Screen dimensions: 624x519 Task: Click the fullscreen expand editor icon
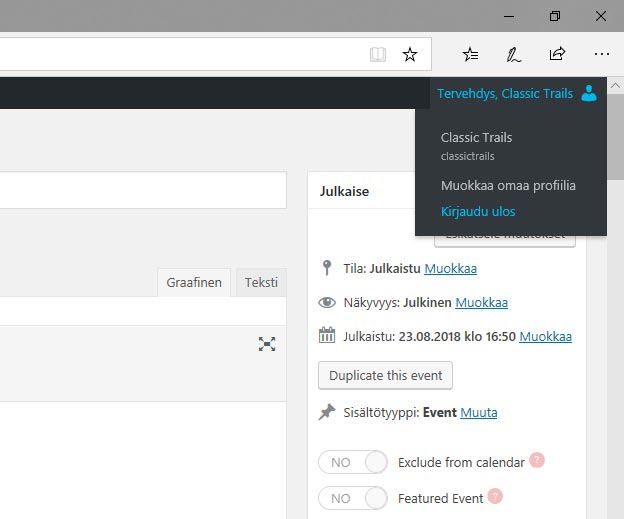point(267,344)
